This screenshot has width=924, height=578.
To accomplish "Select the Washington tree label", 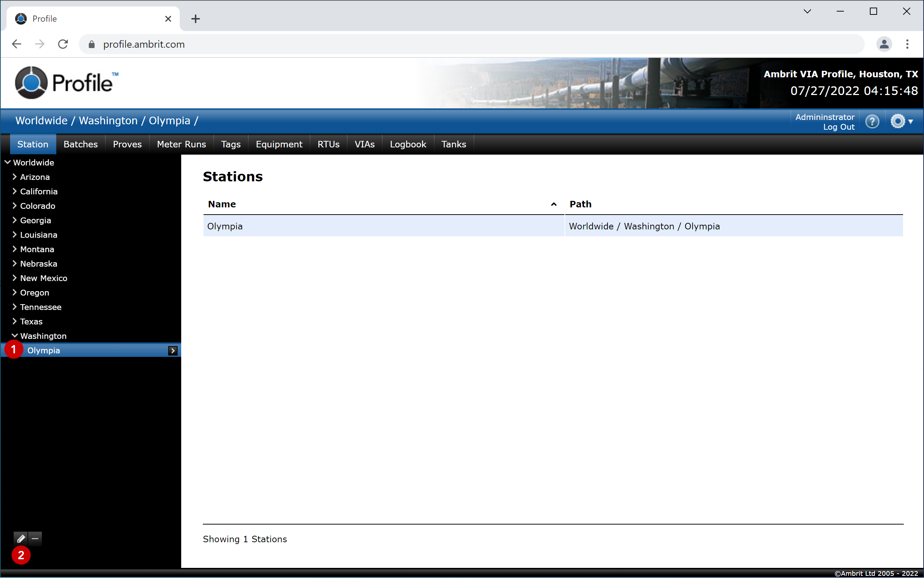I will tap(44, 336).
